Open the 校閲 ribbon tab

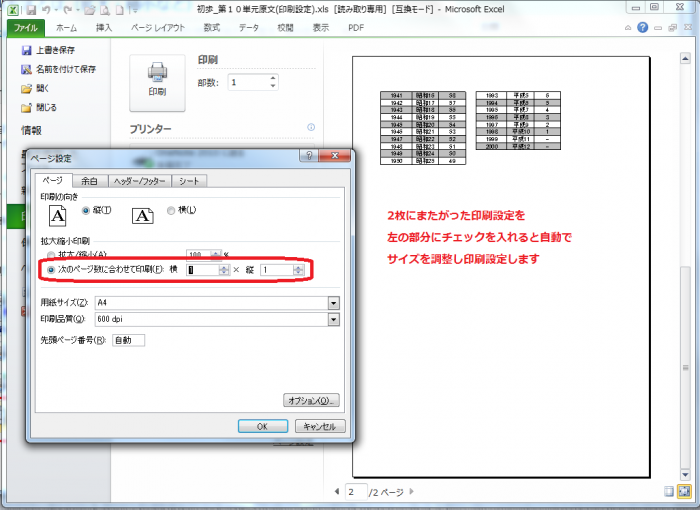pos(285,28)
